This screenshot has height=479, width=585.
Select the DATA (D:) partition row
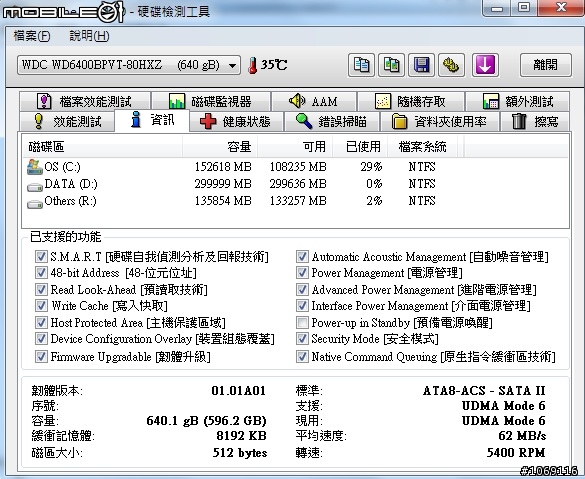pyautogui.click(x=295, y=184)
